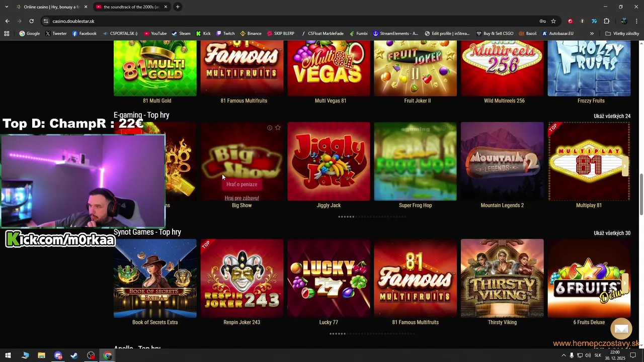Go back with the browser back arrow

pyautogui.click(x=7, y=21)
